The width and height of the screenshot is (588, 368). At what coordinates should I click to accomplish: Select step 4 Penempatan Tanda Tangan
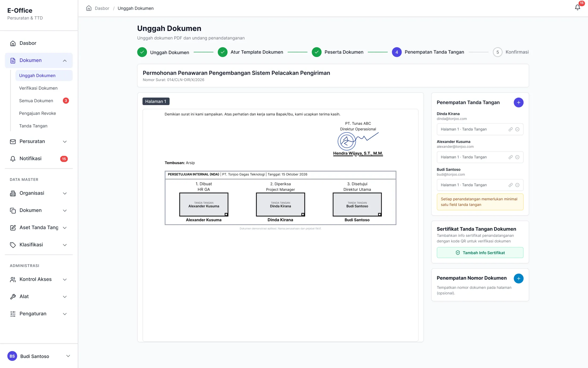[x=428, y=52]
